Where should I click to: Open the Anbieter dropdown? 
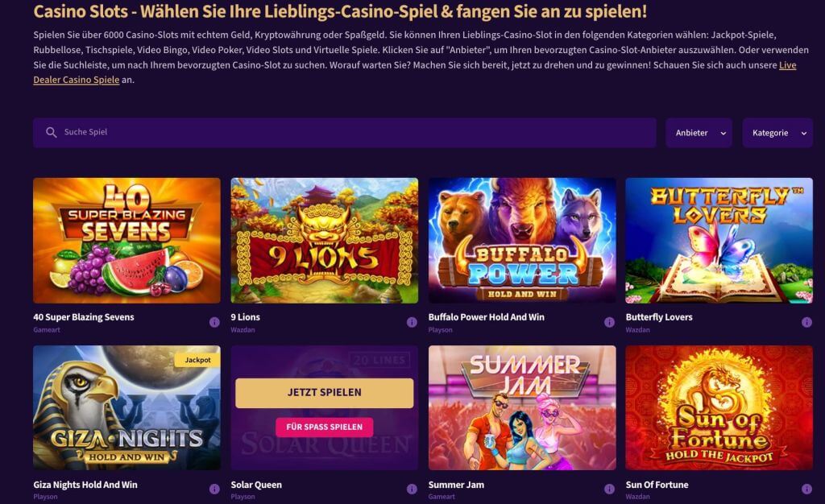point(698,132)
